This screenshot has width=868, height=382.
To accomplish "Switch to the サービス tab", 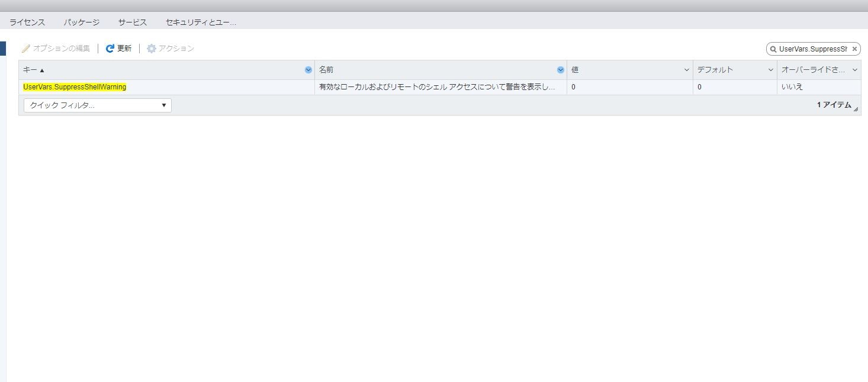I will 133,23.
